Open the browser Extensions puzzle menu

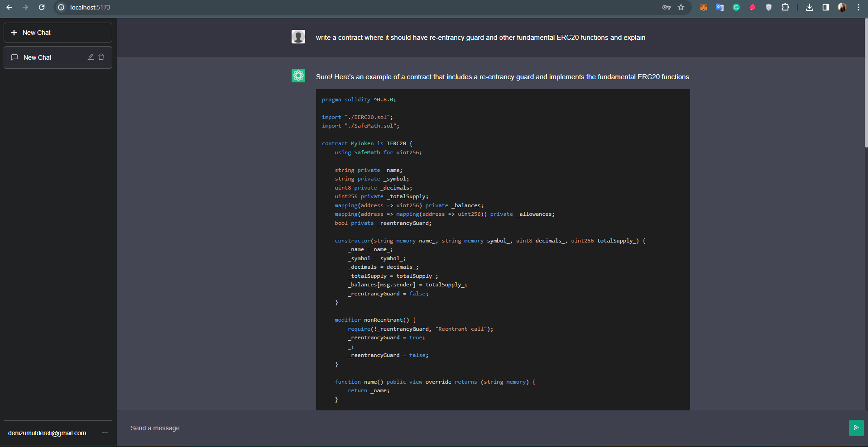point(785,7)
